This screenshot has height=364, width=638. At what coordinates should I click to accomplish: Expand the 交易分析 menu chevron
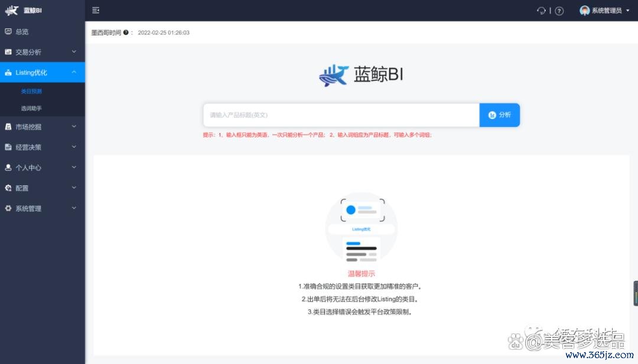[x=74, y=51]
